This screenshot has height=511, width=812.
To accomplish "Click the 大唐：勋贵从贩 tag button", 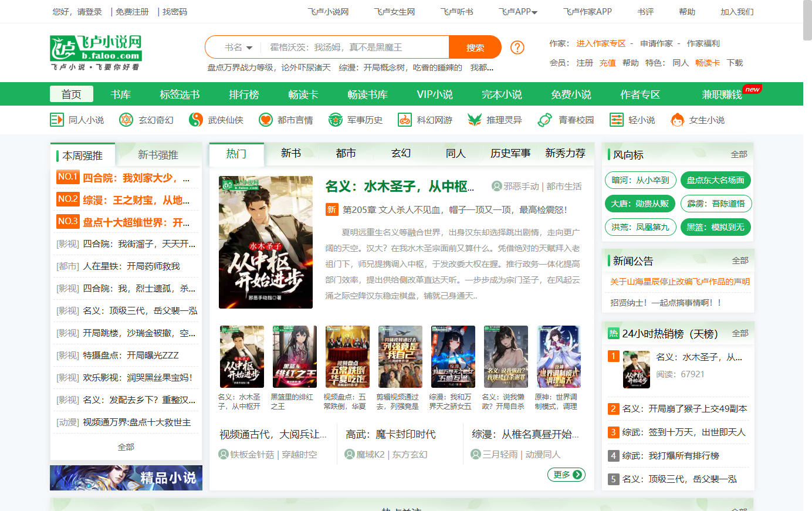I will point(640,204).
